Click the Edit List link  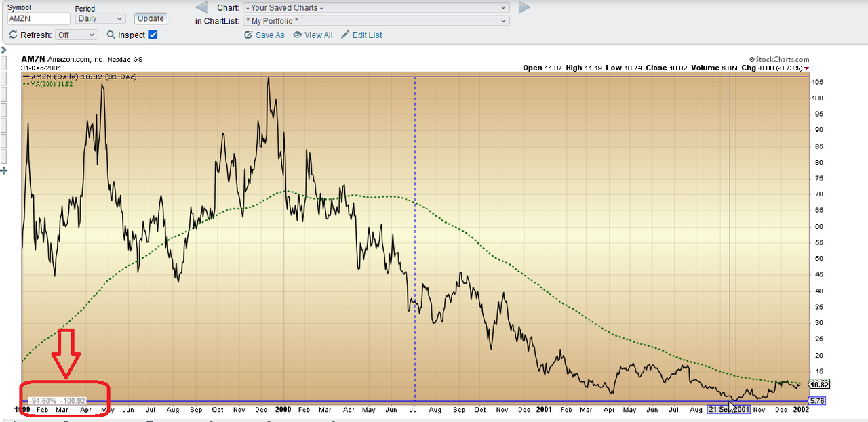click(x=361, y=35)
